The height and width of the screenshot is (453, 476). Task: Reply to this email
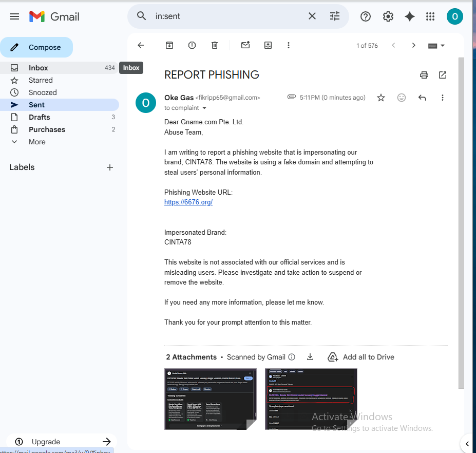(x=422, y=98)
